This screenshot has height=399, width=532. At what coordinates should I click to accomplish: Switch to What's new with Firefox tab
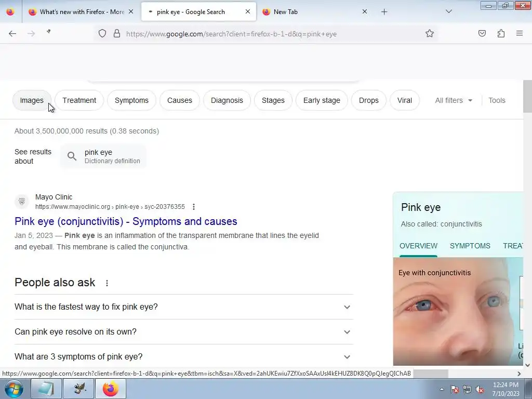click(82, 12)
